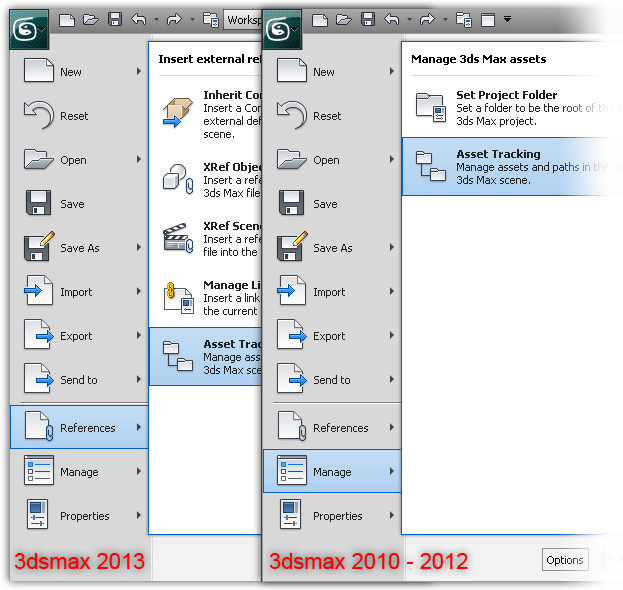Select Open in the 2010-2012 menu
The image size is (623, 590).
click(332, 160)
